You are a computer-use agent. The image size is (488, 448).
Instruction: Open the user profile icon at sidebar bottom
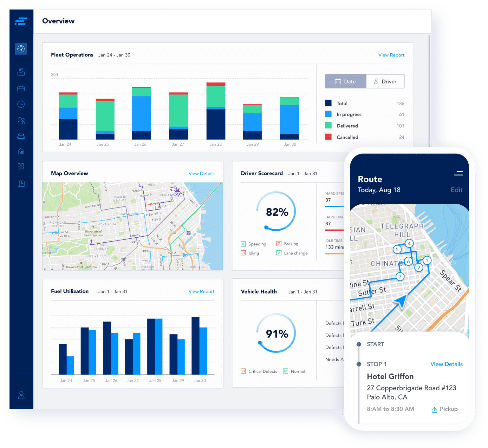[21, 395]
